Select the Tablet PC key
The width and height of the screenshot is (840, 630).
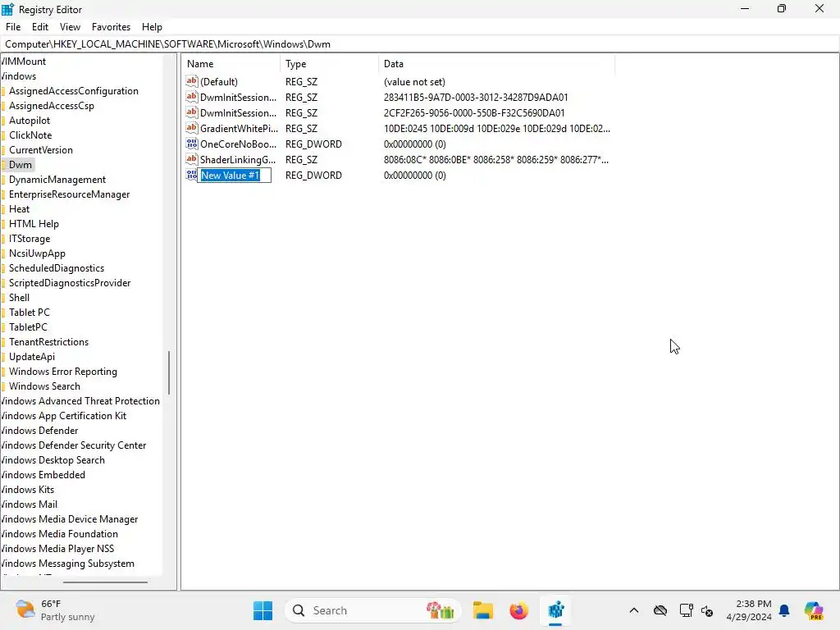pyautogui.click(x=30, y=313)
